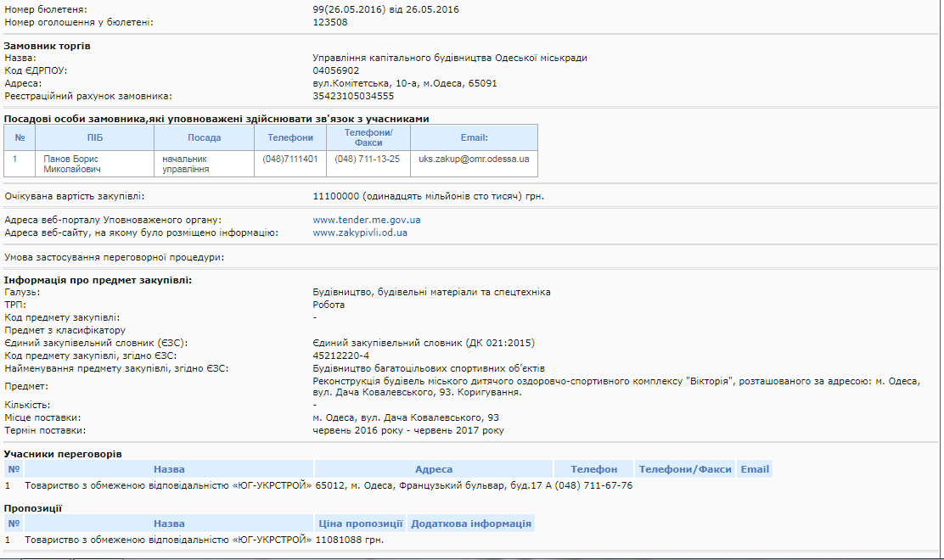
Task: Click Email header in the participants table
Action: tap(755, 469)
